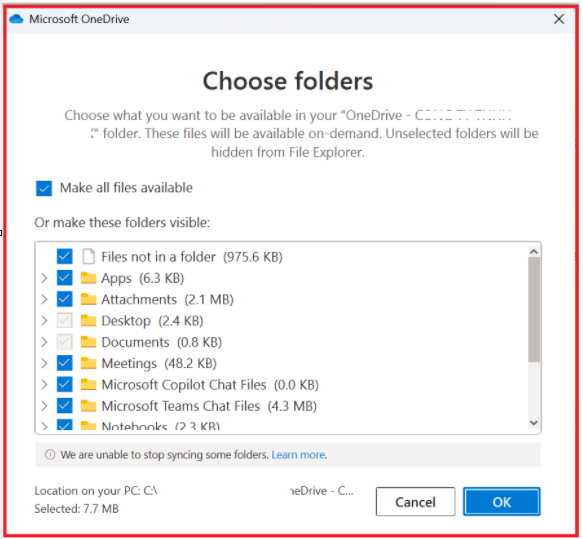The image size is (583, 539).
Task: Open the Learn more link
Action: tap(299, 455)
